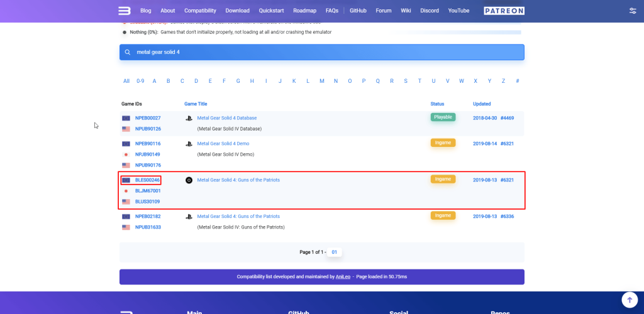Click the US flag next to BLUS30109
Screen dimensions: 644x314
126,202
